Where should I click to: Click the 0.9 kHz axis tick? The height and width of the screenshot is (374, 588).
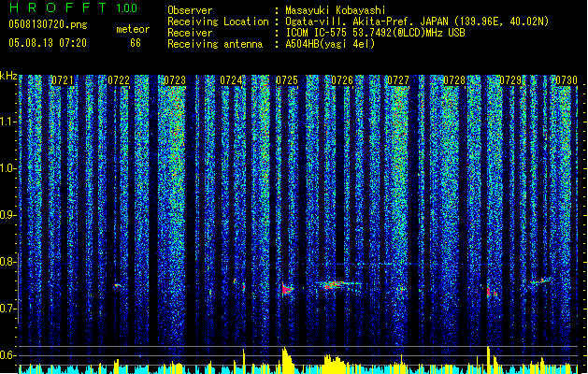point(8,215)
